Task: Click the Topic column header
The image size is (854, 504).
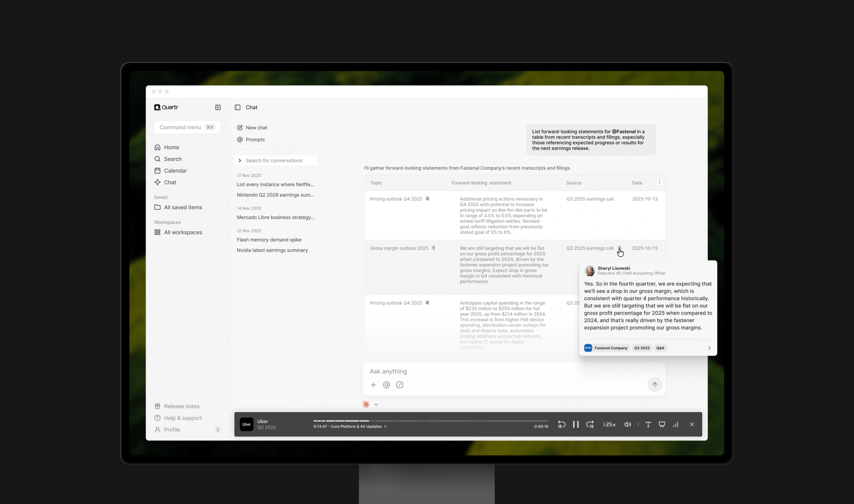Action: click(376, 183)
